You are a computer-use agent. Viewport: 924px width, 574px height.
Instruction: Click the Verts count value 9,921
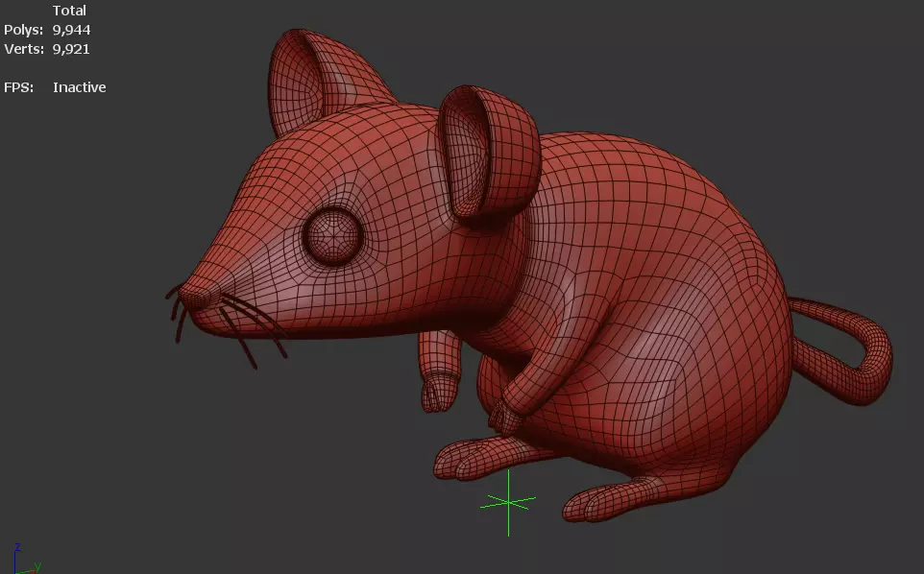(71, 49)
